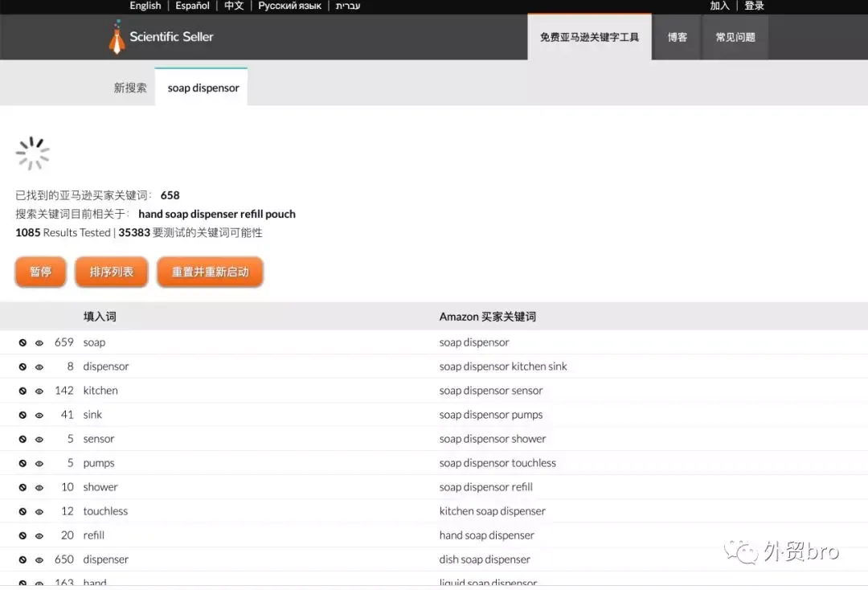
Task: Open 免费亚马逊关键字工具 navigation tab
Action: pos(590,37)
